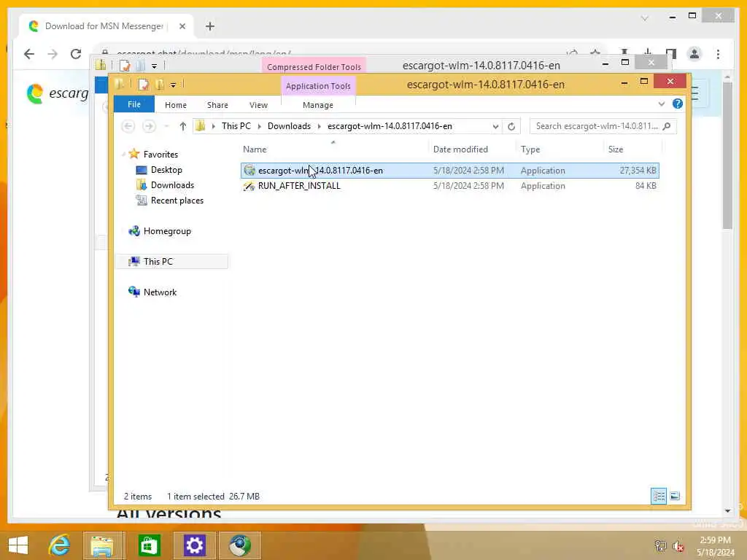747x560 pixels.
Task: Sort by Size column header
Action: coord(616,149)
